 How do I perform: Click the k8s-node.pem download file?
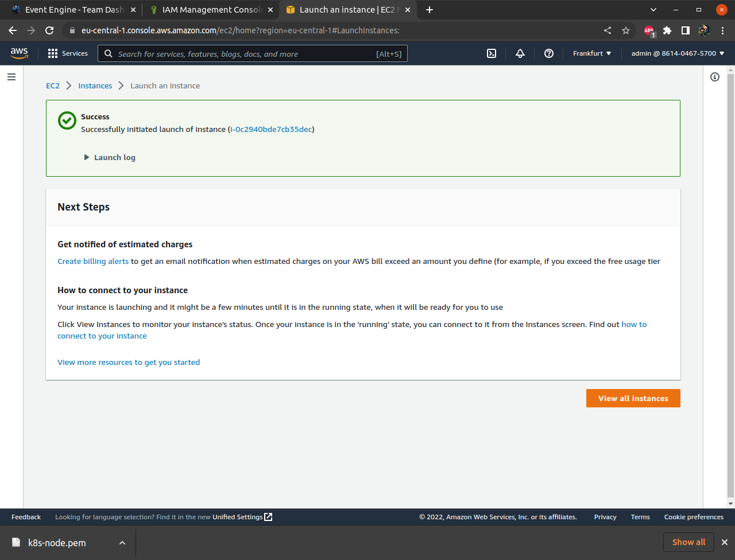pos(57,543)
